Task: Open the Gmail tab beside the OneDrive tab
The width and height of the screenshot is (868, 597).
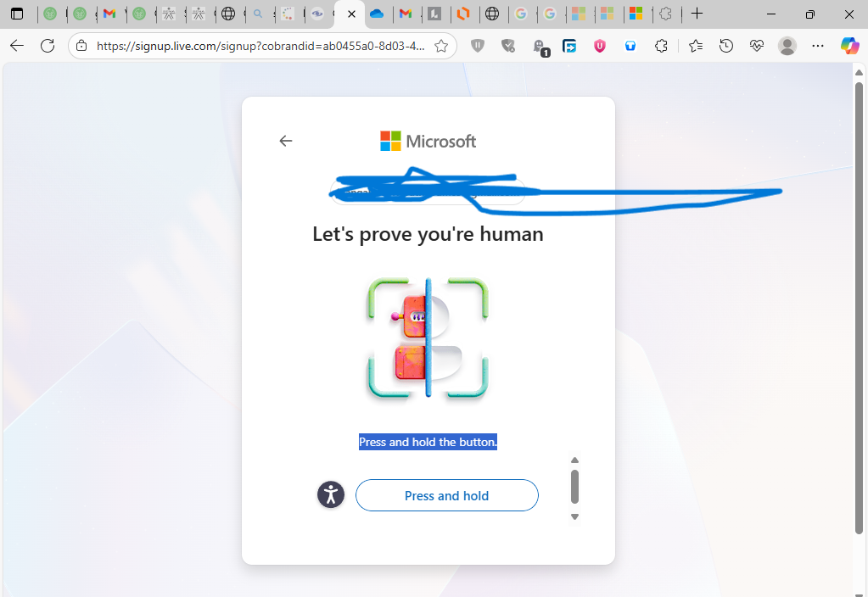Action: [x=406, y=14]
